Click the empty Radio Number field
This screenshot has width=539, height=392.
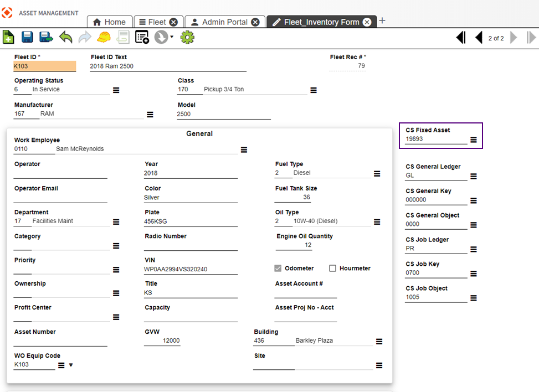point(191,246)
